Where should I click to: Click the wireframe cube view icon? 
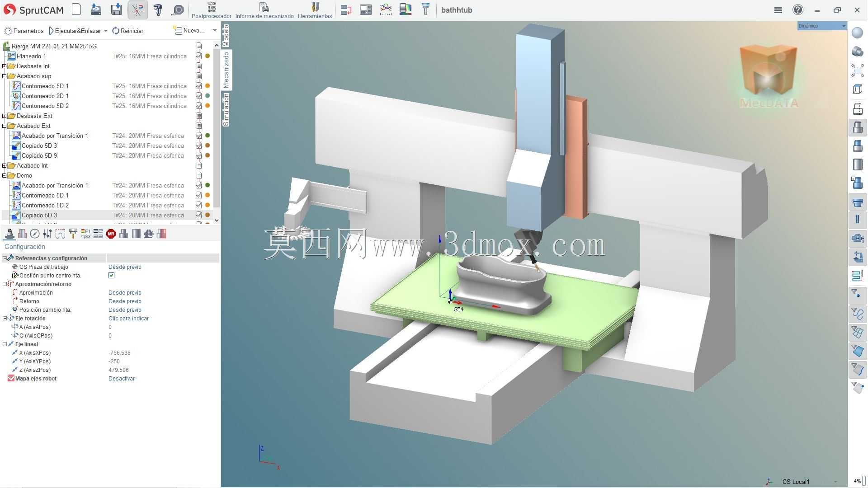[857, 89]
